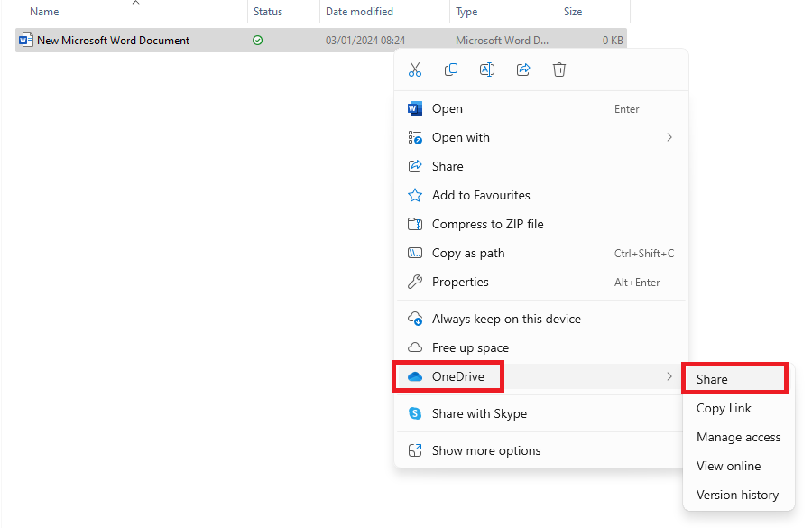
Task: Open Version history in OneDrive submenu
Action: click(738, 496)
